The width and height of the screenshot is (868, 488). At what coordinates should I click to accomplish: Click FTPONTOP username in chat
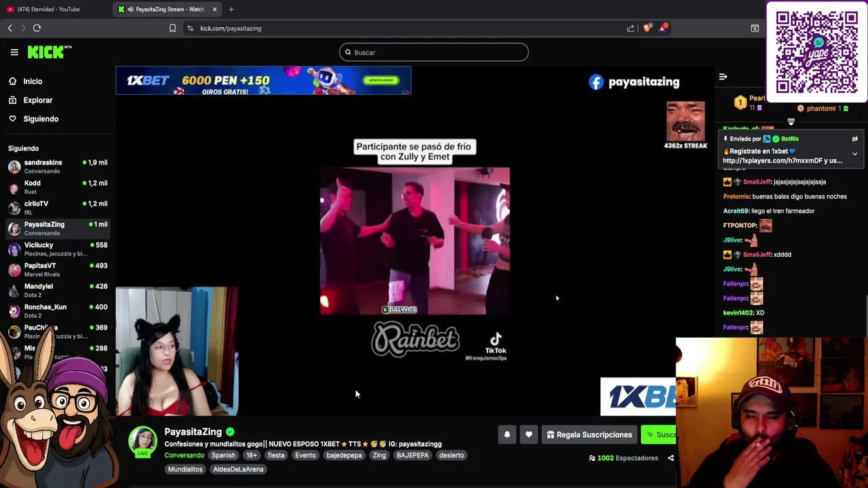pyautogui.click(x=740, y=226)
